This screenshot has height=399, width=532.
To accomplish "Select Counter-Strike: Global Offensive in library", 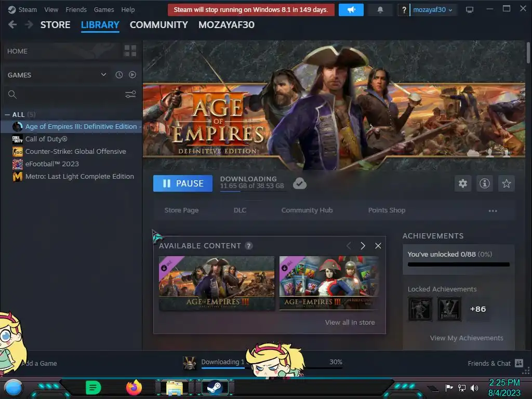I will click(x=71, y=151).
